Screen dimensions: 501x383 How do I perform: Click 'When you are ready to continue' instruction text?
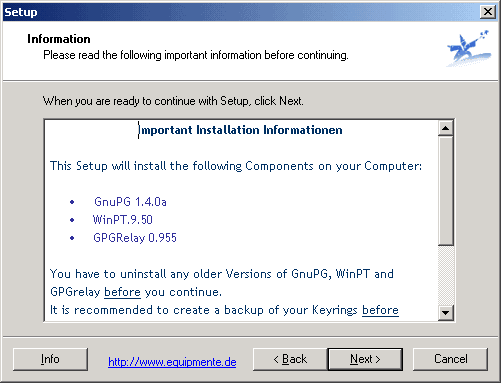(173, 101)
